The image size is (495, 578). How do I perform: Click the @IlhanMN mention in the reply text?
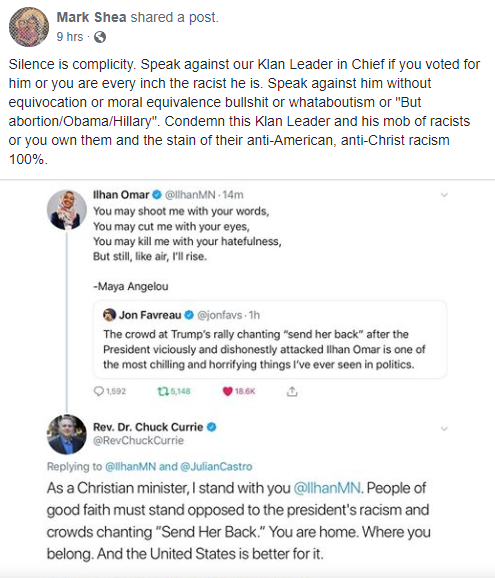(x=327, y=488)
